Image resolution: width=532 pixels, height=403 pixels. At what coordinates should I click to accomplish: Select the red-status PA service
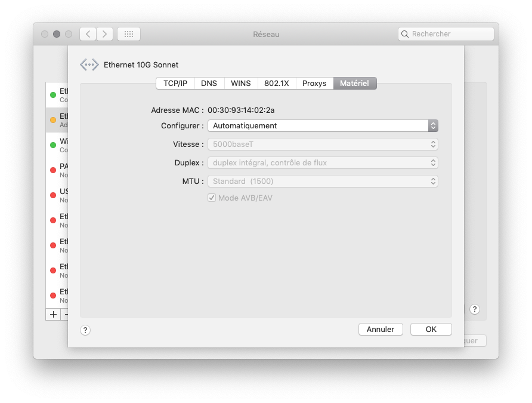[57, 170]
